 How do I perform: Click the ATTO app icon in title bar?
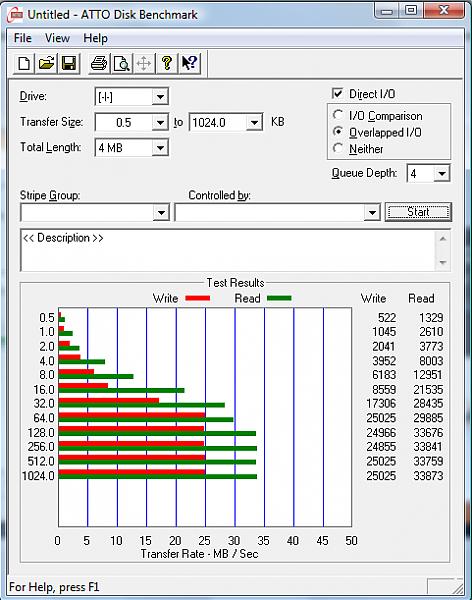pos(16,15)
